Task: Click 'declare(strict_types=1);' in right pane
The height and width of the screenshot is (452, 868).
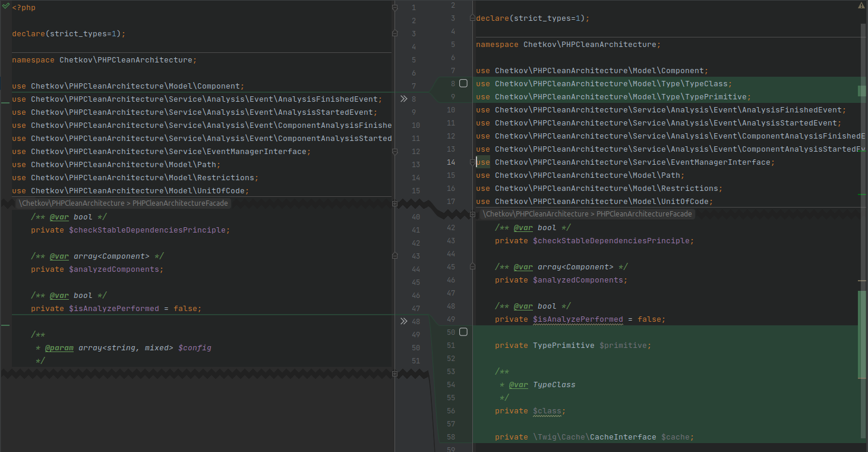Action: coord(533,18)
